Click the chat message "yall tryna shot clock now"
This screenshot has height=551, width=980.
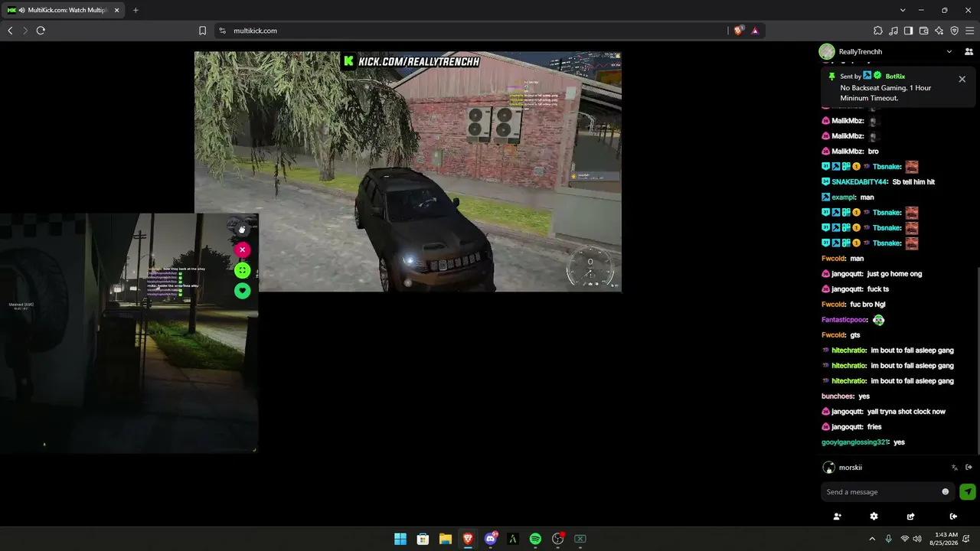[x=906, y=412]
